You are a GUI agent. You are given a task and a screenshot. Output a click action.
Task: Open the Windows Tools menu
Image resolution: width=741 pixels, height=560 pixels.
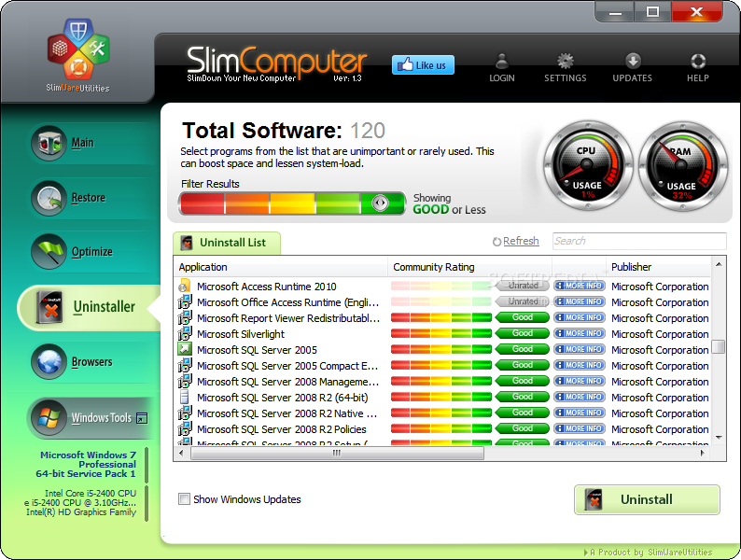point(90,418)
